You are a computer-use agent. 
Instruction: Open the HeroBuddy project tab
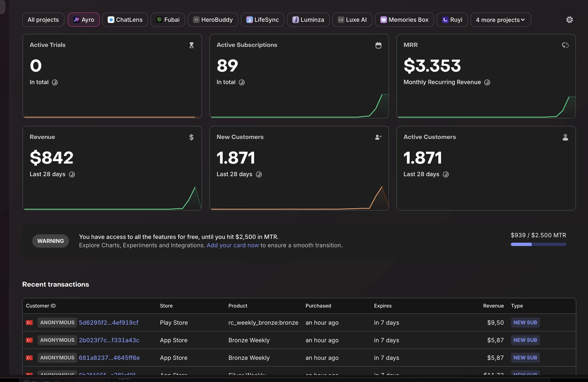coord(213,20)
